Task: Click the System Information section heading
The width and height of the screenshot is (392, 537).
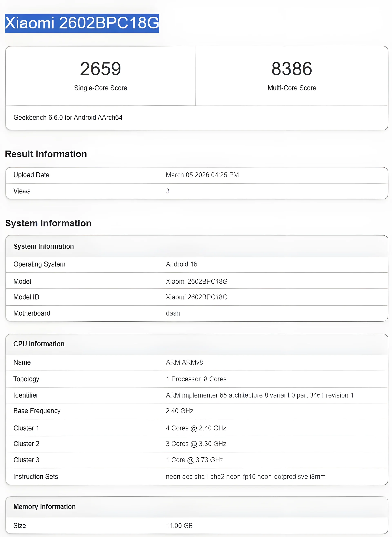Action: click(x=48, y=223)
